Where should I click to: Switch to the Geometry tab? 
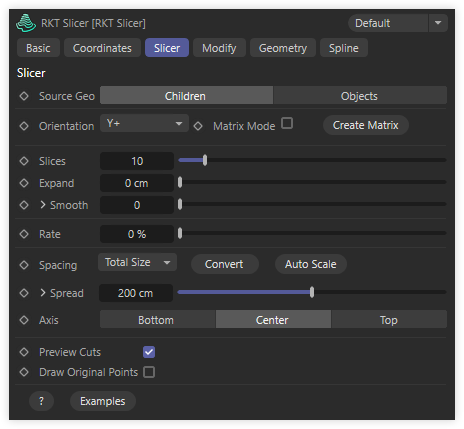point(283,48)
